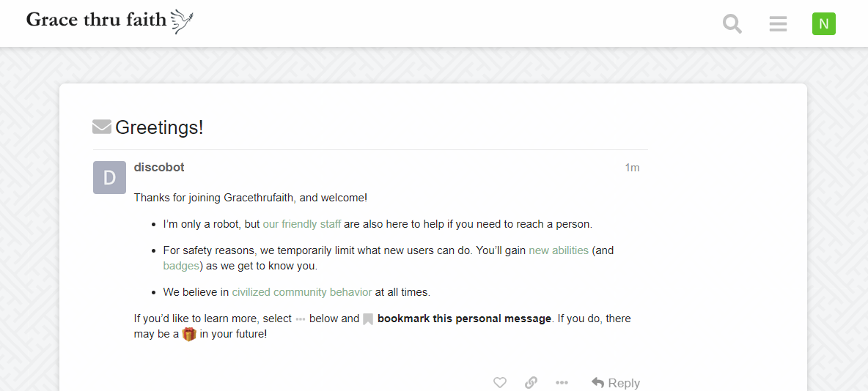Open "civilized community behavior" link
This screenshot has width=868, height=391.
tap(302, 292)
